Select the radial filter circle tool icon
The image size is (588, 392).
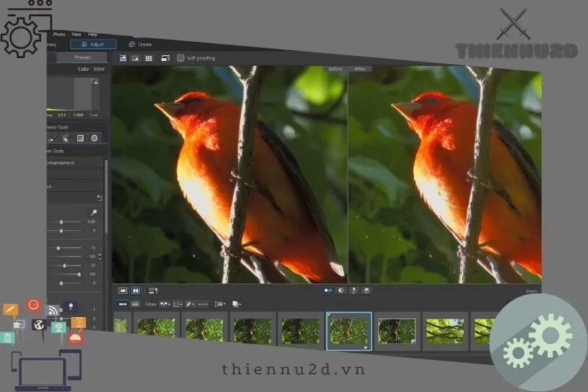click(94, 138)
